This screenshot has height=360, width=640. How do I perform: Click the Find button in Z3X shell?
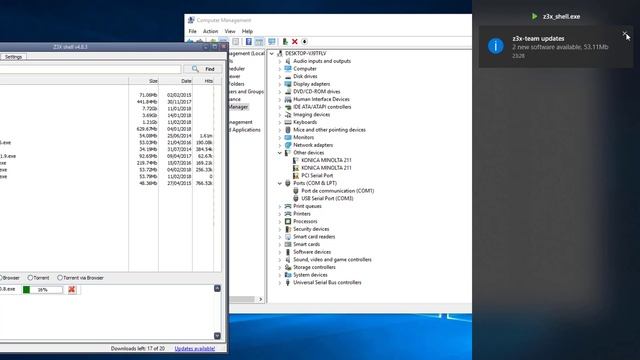click(203, 69)
